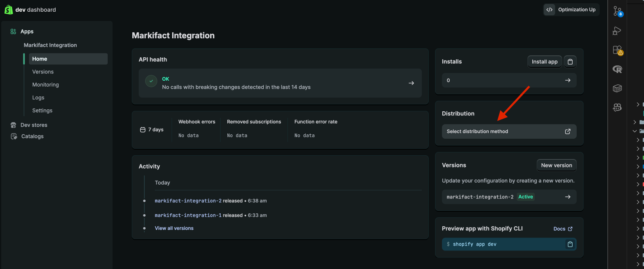Open Run and Debug panel
Image resolution: width=644 pixels, height=269 pixels.
pyautogui.click(x=617, y=31)
